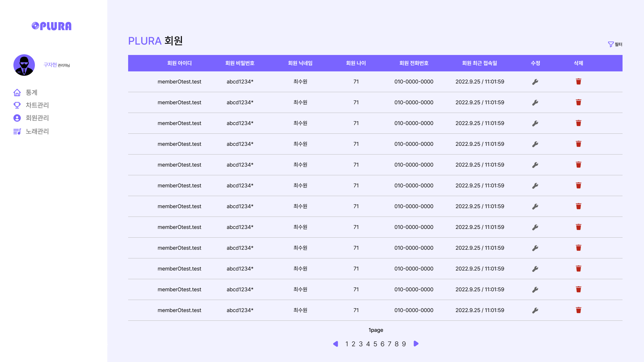This screenshot has width=644, height=362.
Task: Click the 노래관리 playlist icon
Action: click(17, 131)
